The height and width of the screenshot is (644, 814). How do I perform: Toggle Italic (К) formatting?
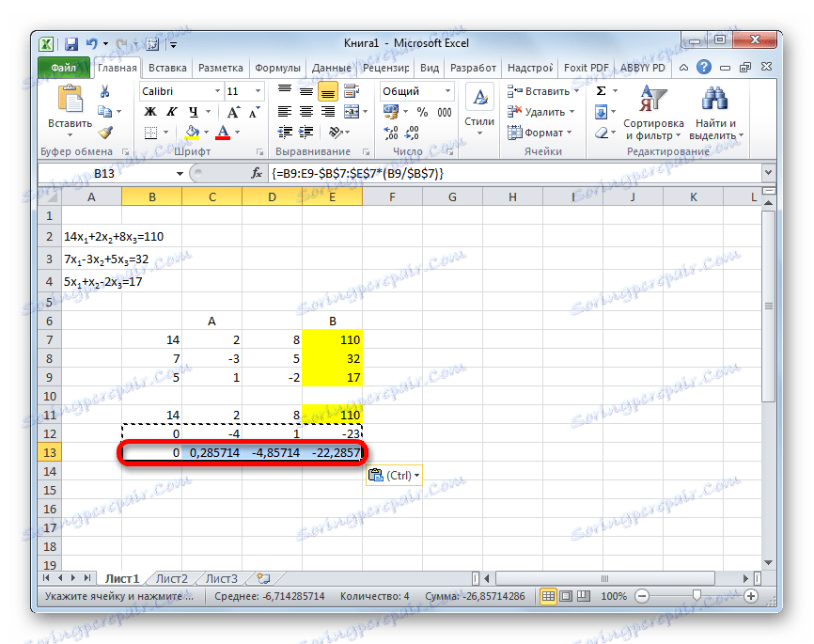171,112
